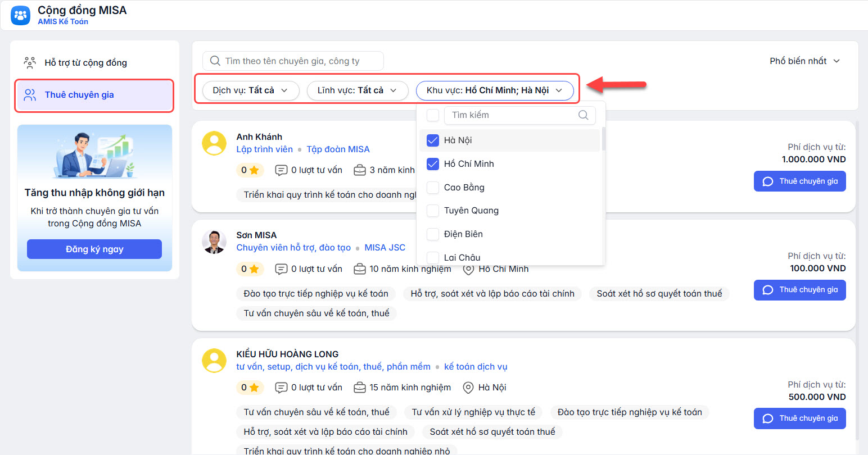Go to Hỗ trợ từ cộng đồng menu
This screenshot has height=455, width=868.
[85, 63]
